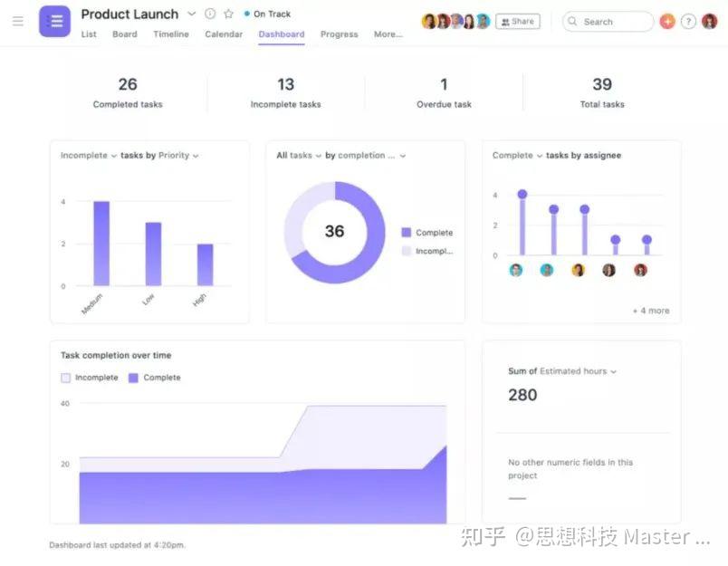The height and width of the screenshot is (566, 728).
Task: Open the sidebar hamburger menu
Action: pyautogui.click(x=17, y=22)
